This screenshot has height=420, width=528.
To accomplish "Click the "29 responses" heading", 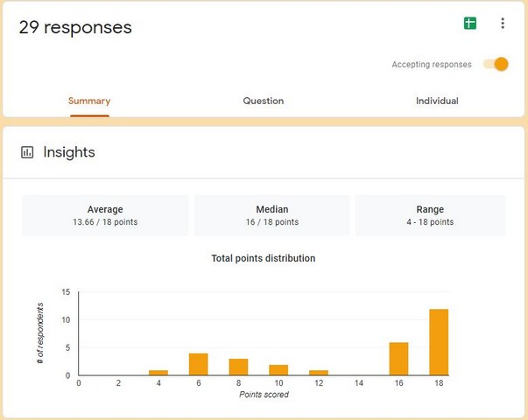I will pos(75,27).
